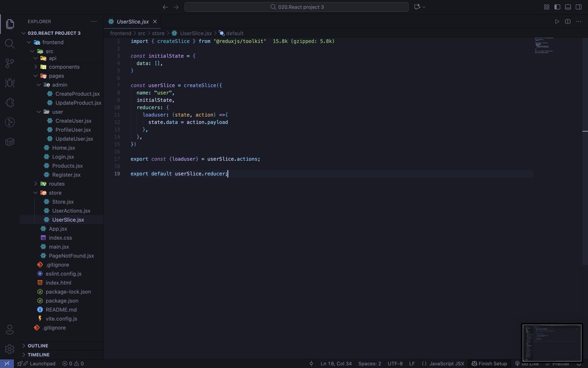Click the Go Back arrow in title bar
Screen dimensions: 588x368
[165, 7]
